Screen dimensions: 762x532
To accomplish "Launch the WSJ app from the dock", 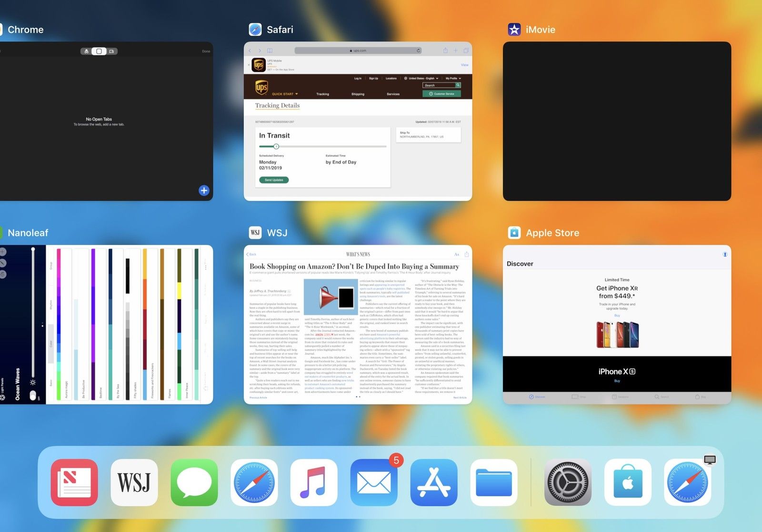I will point(134,482).
